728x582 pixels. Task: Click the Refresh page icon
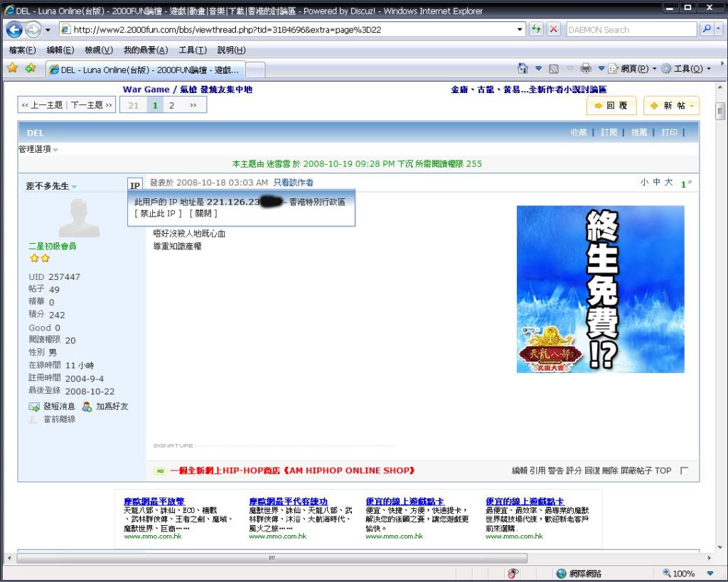click(536, 29)
